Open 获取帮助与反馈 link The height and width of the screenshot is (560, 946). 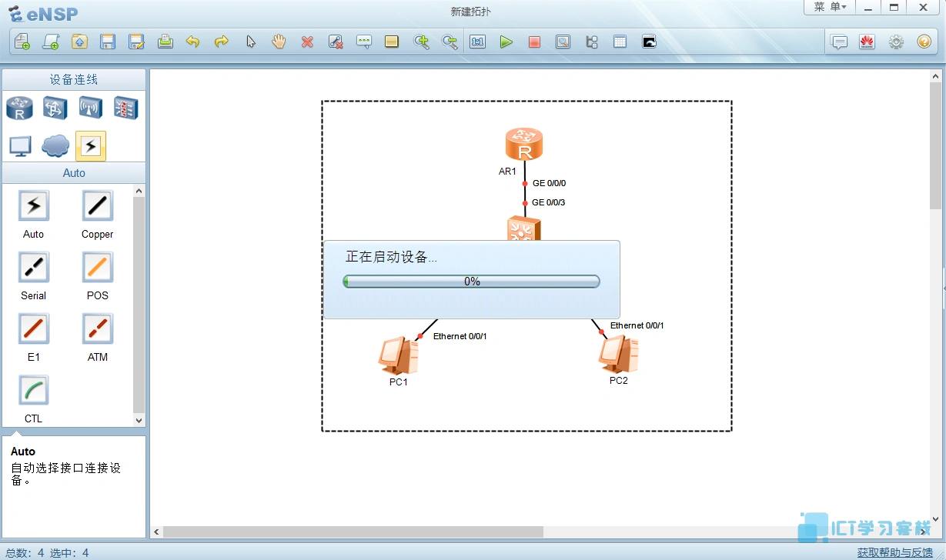[894, 552]
